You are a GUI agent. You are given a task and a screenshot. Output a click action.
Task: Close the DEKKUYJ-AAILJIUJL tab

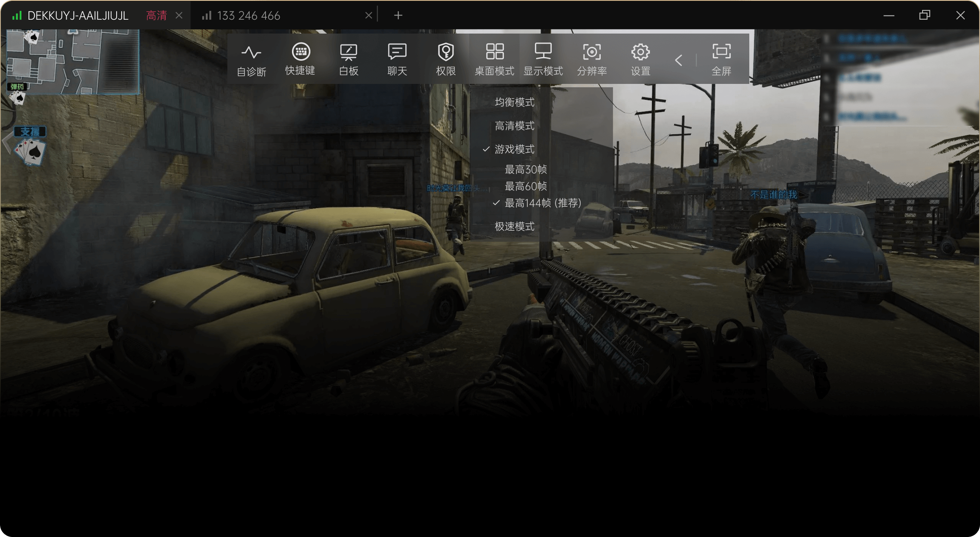179,16
